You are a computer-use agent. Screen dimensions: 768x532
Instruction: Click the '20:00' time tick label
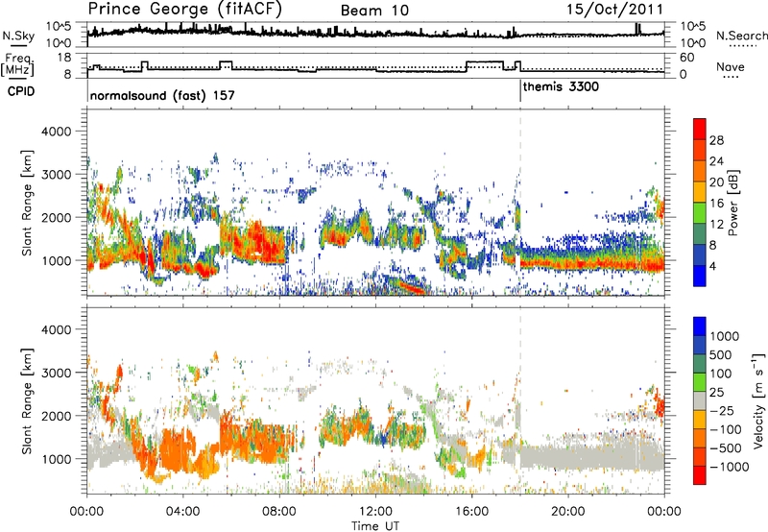567,512
